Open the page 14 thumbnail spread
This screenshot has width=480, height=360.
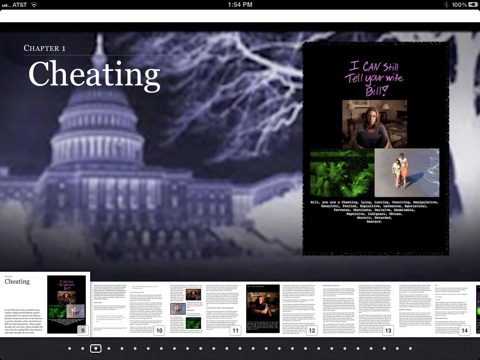click(434, 309)
